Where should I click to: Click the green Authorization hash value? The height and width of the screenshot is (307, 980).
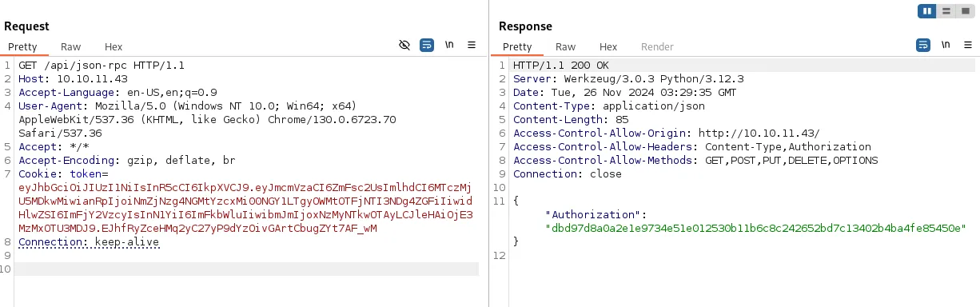tap(755, 228)
